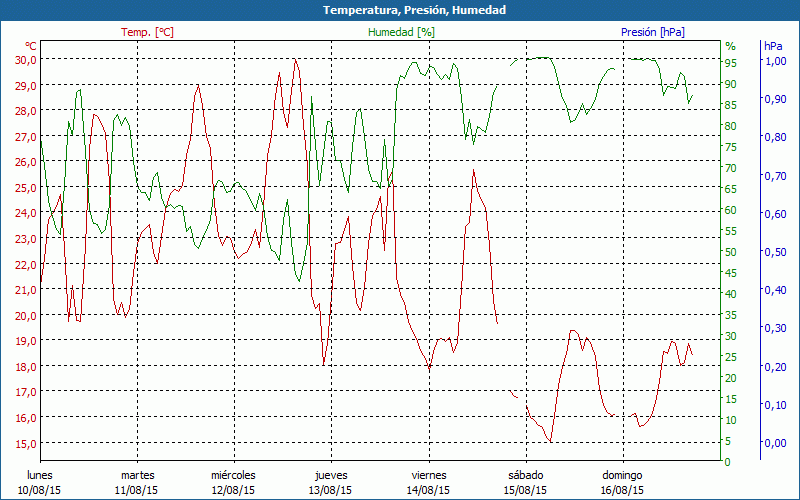This screenshot has width=800, height=500.
Task: Click the red °C unit label
Action: coord(31,46)
